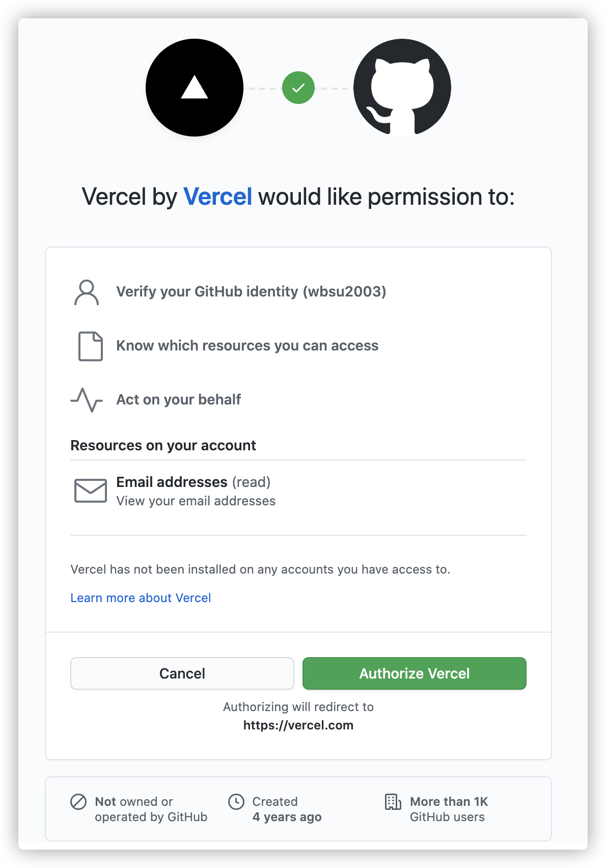The image size is (606, 868).
Task: Click the https://vercel.com redirect URL
Action: pos(298,725)
